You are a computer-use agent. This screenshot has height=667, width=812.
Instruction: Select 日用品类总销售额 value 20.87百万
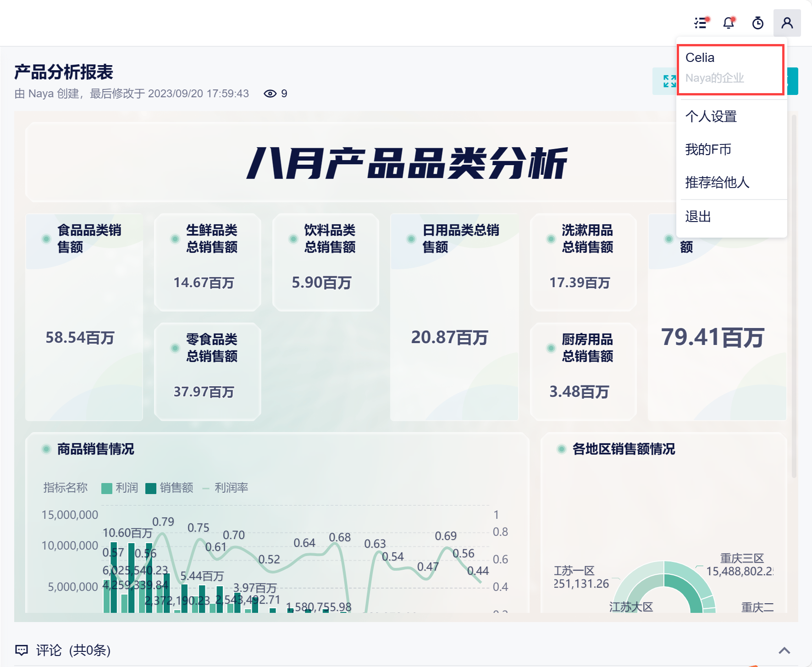(x=449, y=338)
